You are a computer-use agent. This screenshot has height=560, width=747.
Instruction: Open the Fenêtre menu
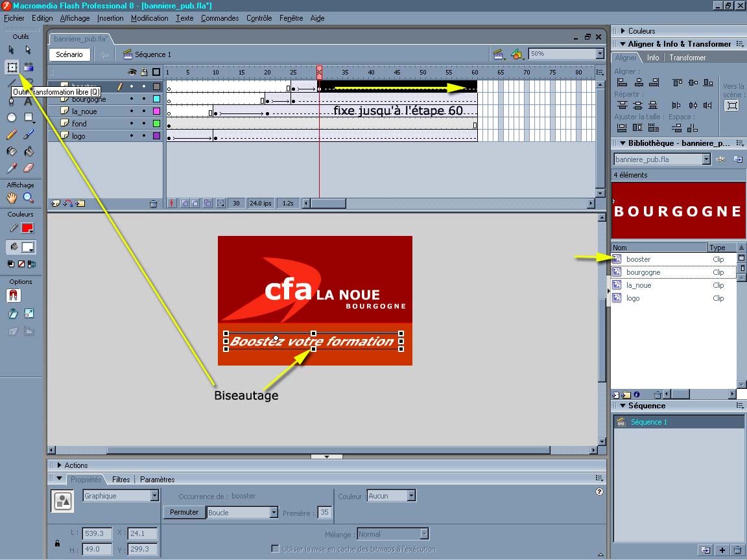pos(291,18)
